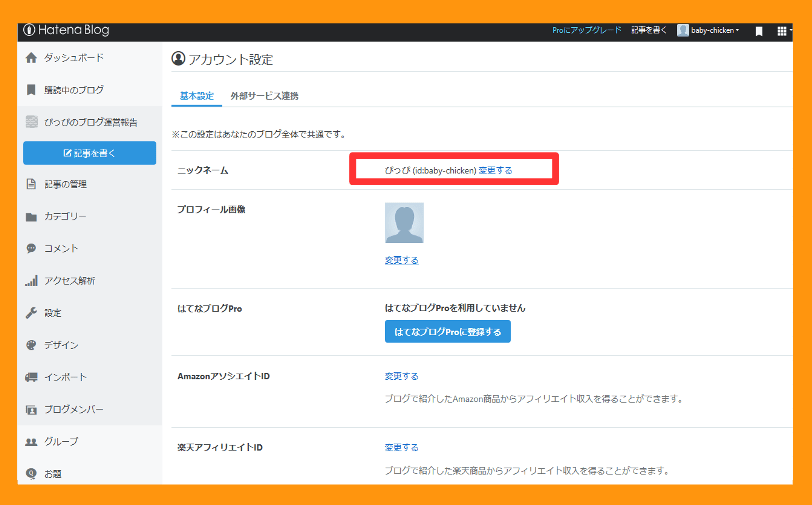Click the はてなブログProに登録する button
Image resolution: width=812 pixels, height=505 pixels.
[x=447, y=331]
